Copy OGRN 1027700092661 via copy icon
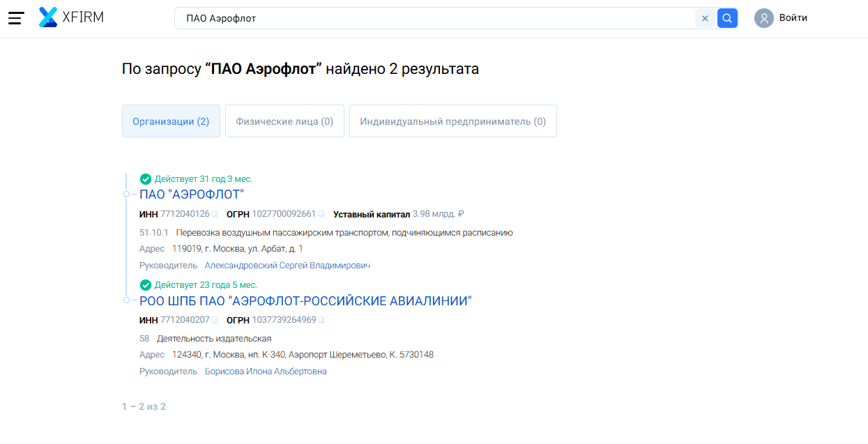868x444 pixels. 321,215
